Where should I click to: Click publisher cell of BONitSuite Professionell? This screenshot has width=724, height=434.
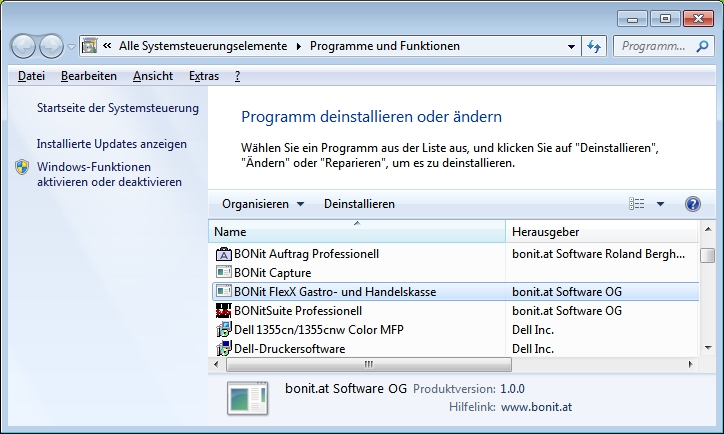[567, 311]
